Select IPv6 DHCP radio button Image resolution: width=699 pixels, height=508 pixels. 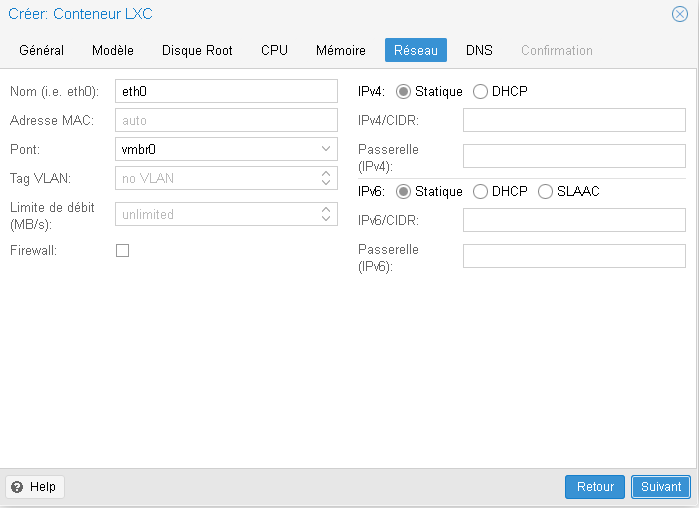pos(480,192)
